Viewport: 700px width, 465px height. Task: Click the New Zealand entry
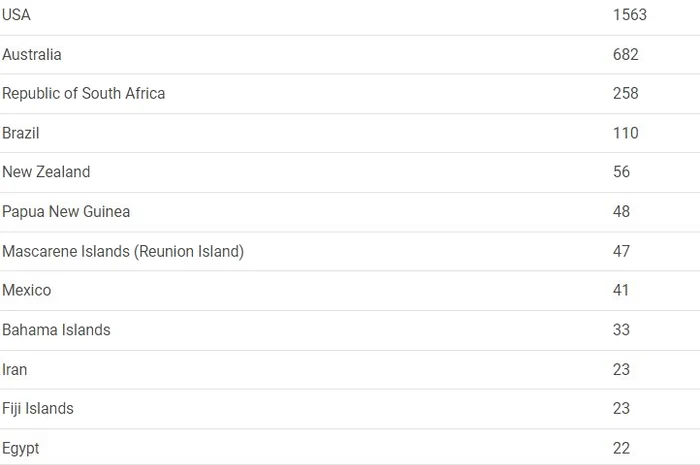click(46, 172)
